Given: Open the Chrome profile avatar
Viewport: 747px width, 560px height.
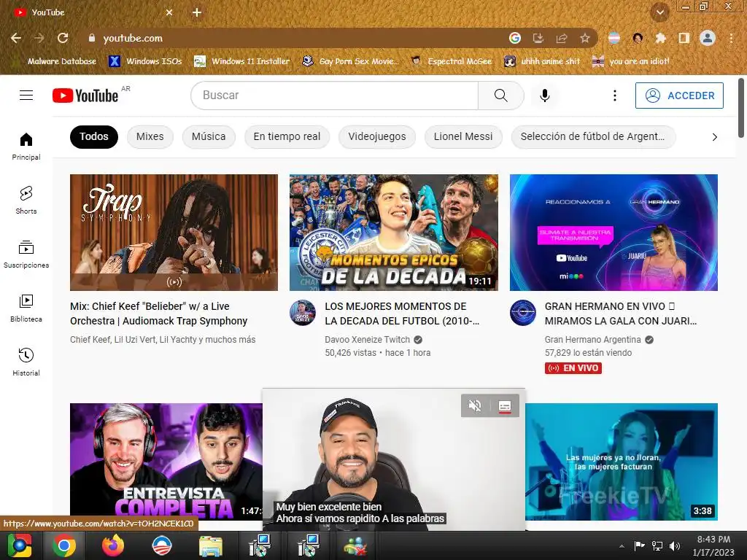Looking at the screenshot, I should tap(708, 38).
